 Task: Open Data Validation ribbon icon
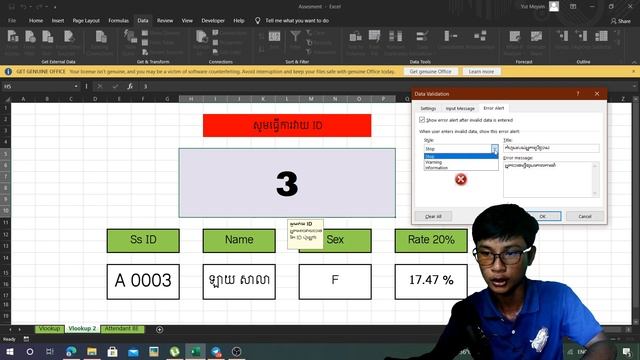(422, 36)
